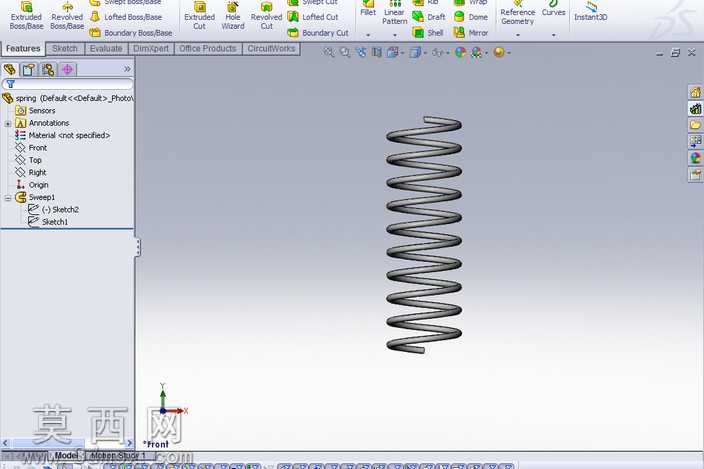704x469 pixels.
Task: Open View Orientation dropdown arrow
Action: pos(402,53)
